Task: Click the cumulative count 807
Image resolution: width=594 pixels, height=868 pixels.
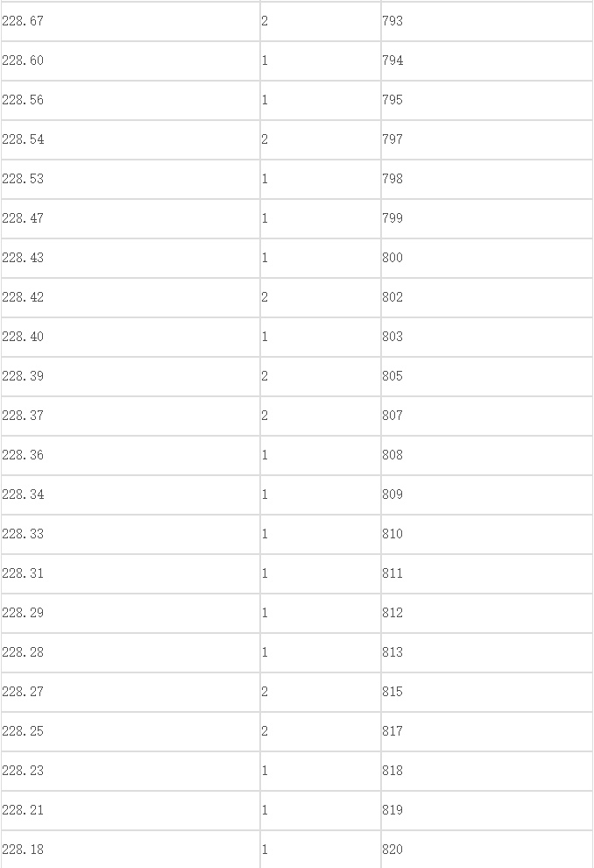Action: [x=486, y=416]
